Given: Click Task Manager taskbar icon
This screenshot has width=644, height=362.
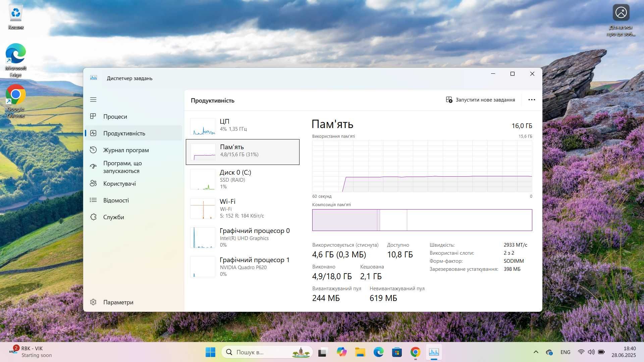Looking at the screenshot, I should pos(434,352).
